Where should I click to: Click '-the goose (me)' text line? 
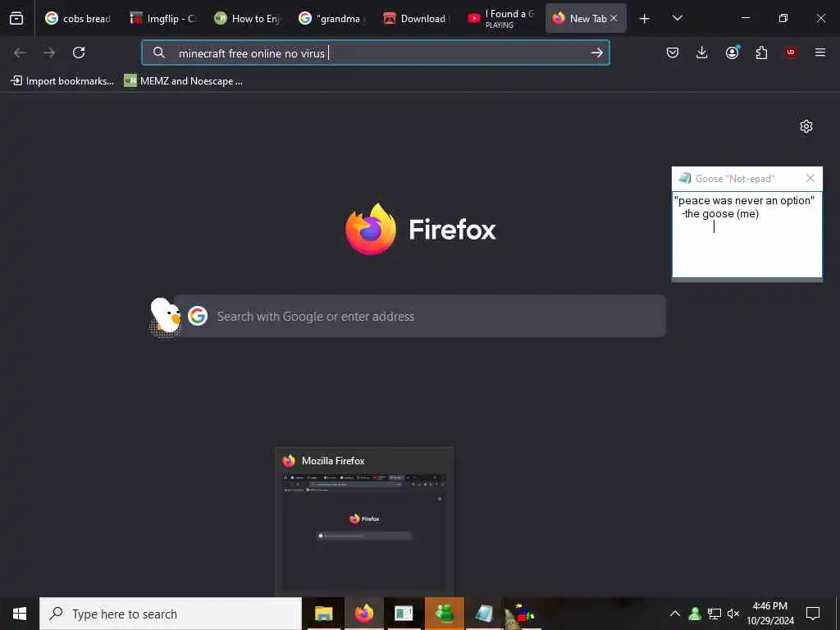[x=720, y=214]
